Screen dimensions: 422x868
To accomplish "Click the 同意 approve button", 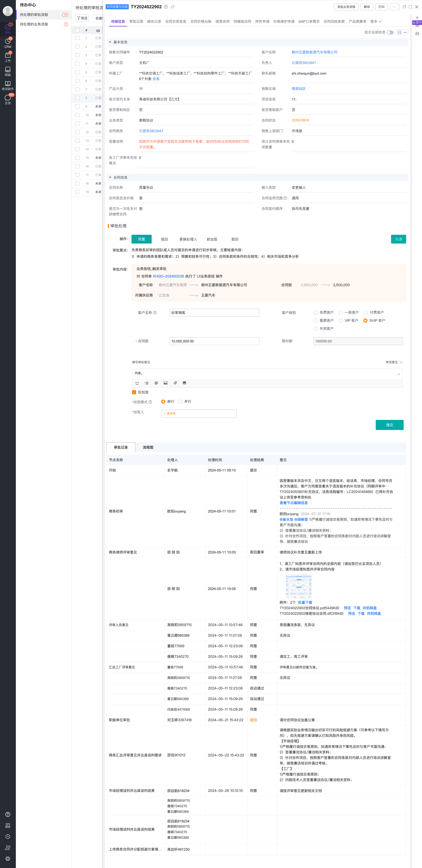I will pyautogui.click(x=141, y=239).
